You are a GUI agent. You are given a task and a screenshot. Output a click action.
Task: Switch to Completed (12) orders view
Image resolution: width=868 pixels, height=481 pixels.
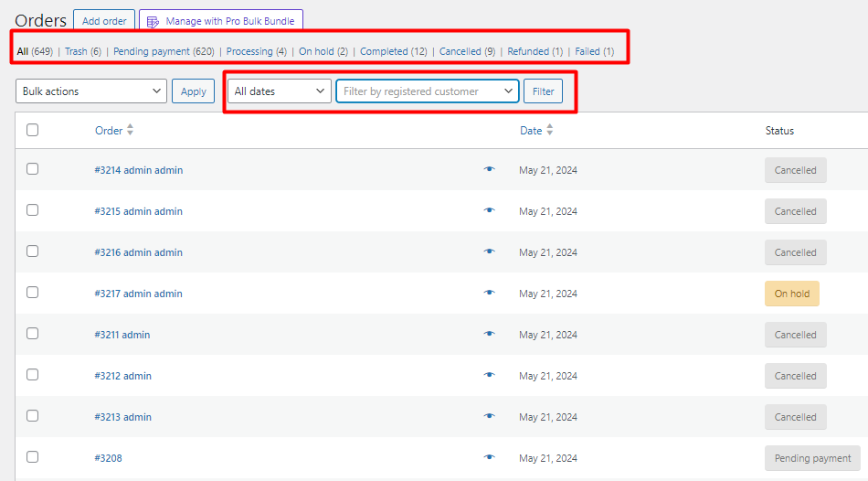[x=393, y=51]
